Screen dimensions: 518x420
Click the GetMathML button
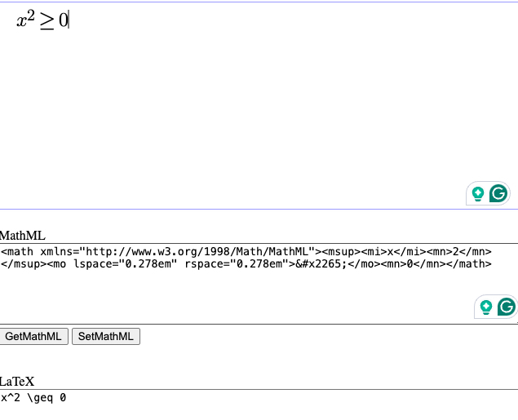click(33, 337)
